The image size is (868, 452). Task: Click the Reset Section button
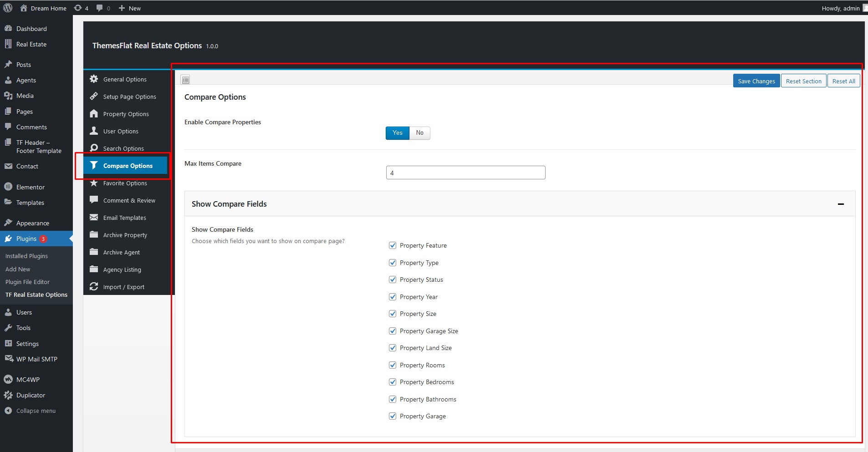tap(804, 81)
